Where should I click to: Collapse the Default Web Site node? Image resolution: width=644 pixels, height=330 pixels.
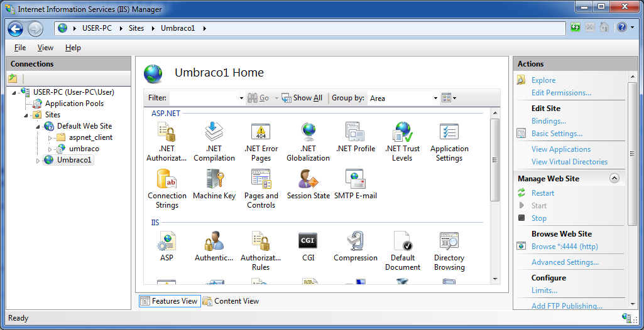point(38,126)
